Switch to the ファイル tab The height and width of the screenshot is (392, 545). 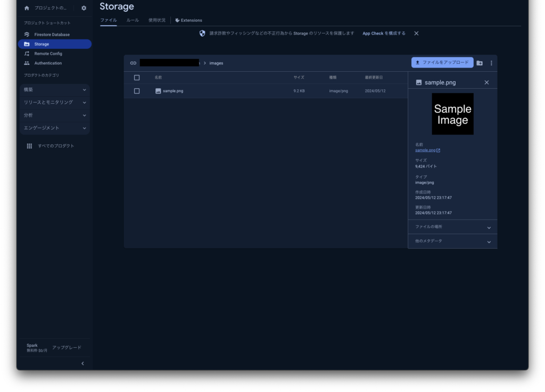click(x=109, y=20)
